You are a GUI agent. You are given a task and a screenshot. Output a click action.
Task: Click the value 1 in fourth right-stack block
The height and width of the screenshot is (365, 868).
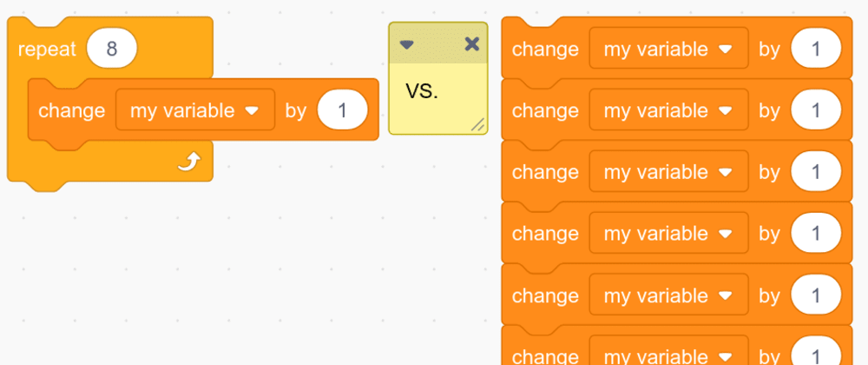point(816,233)
